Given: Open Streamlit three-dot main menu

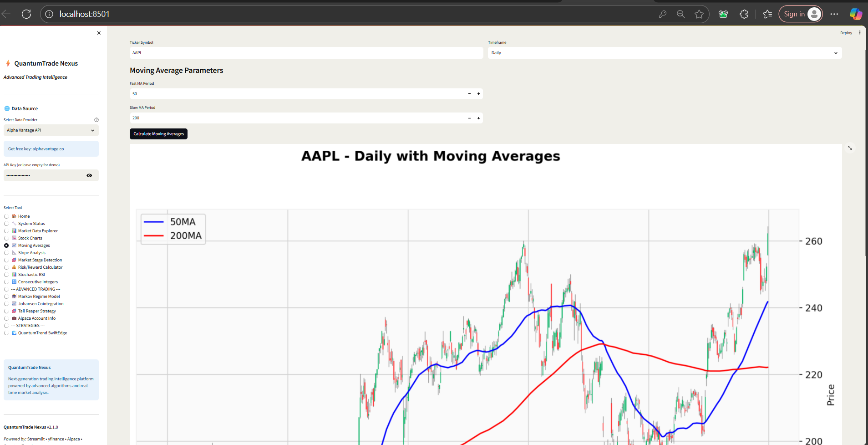Looking at the screenshot, I should (860, 33).
